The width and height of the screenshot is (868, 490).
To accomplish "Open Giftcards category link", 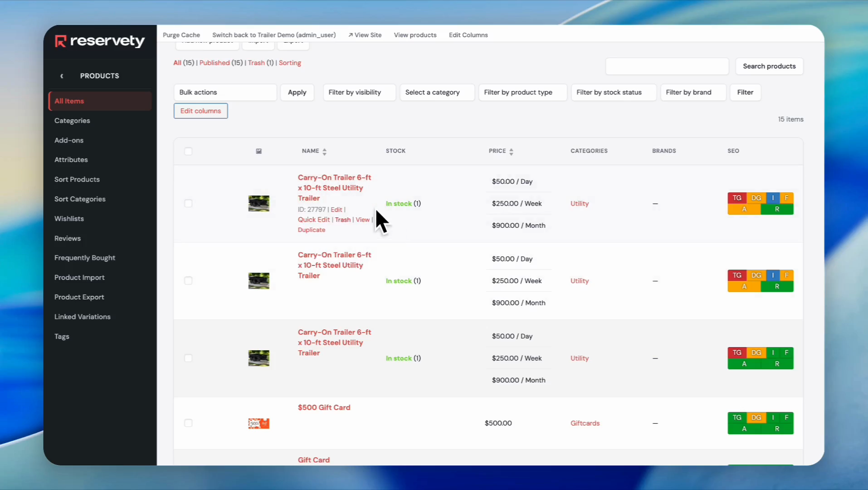I will click(585, 423).
